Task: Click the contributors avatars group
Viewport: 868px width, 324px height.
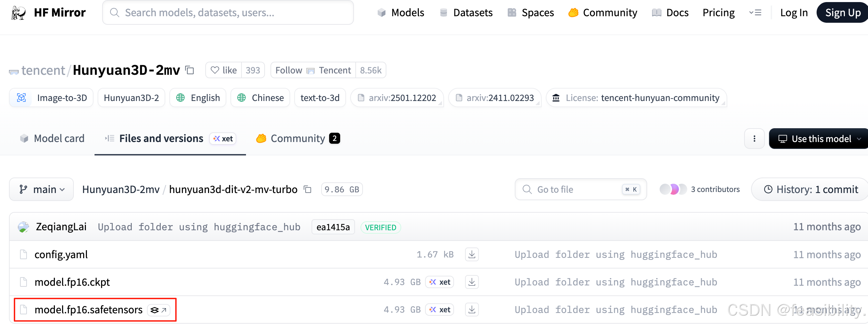Action: tap(673, 189)
